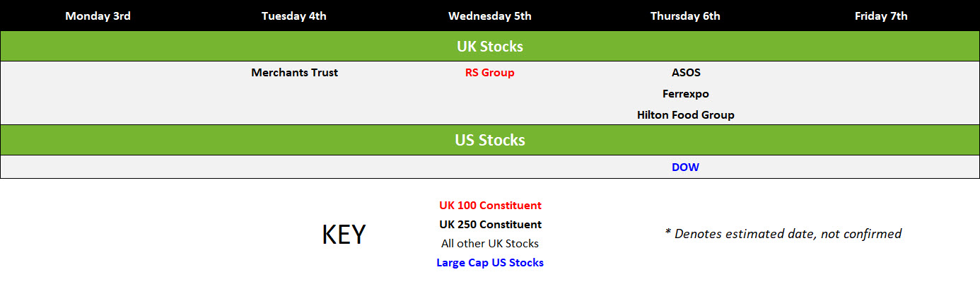Click the empty Friday cell in UK Stocks
Image resolution: width=980 pixels, height=289 pixels.
(x=881, y=93)
